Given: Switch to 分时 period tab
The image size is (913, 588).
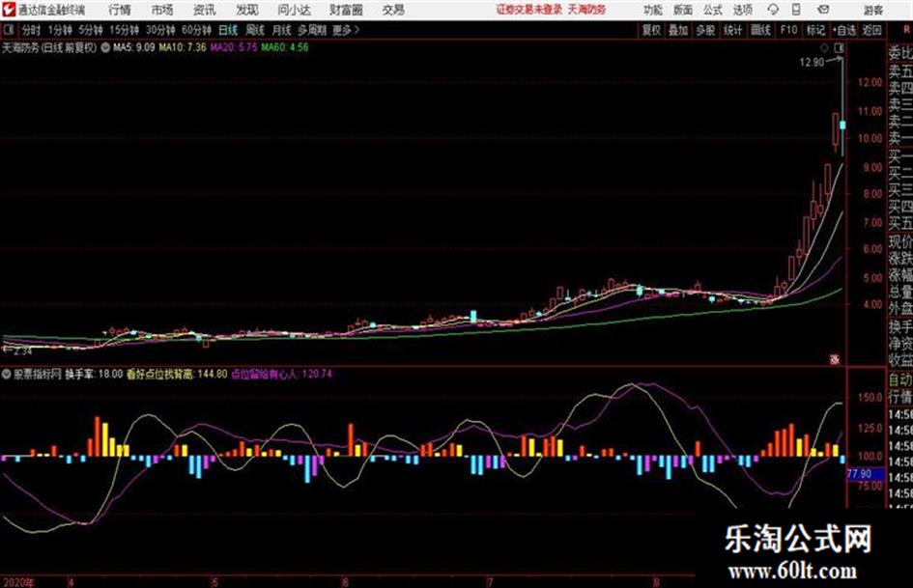Looking at the screenshot, I should point(32,30).
